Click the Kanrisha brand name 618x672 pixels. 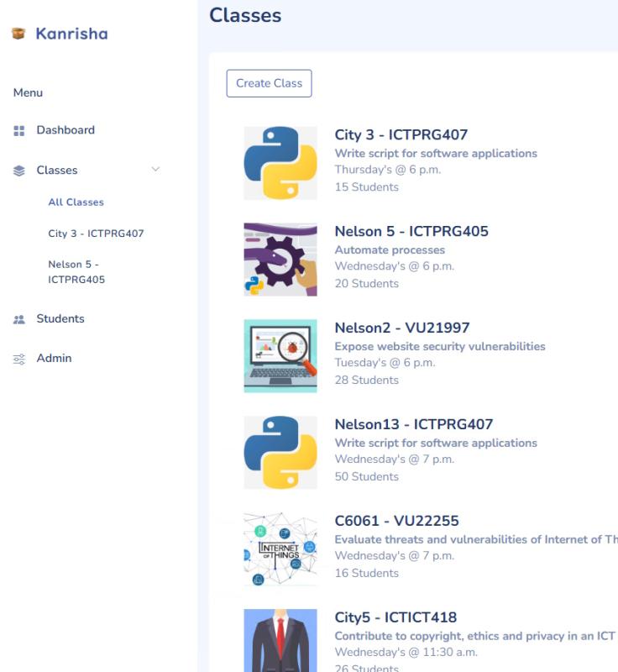[x=71, y=34]
